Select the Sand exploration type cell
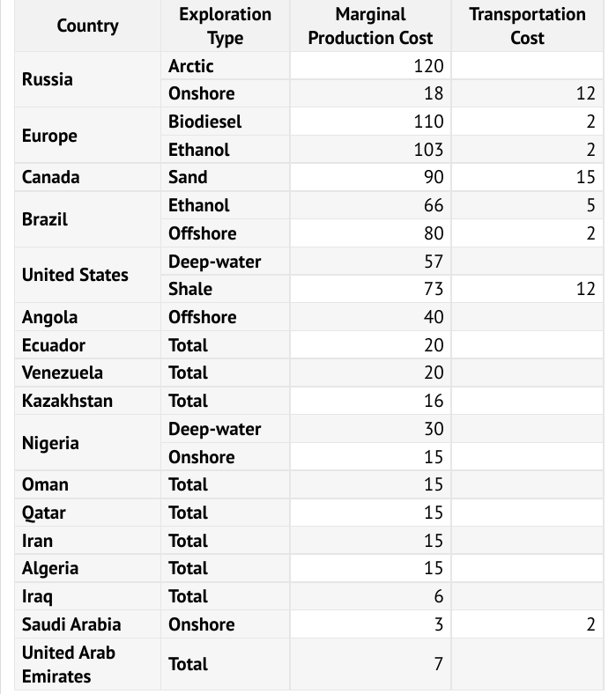This screenshot has height=694, width=616. point(188,177)
